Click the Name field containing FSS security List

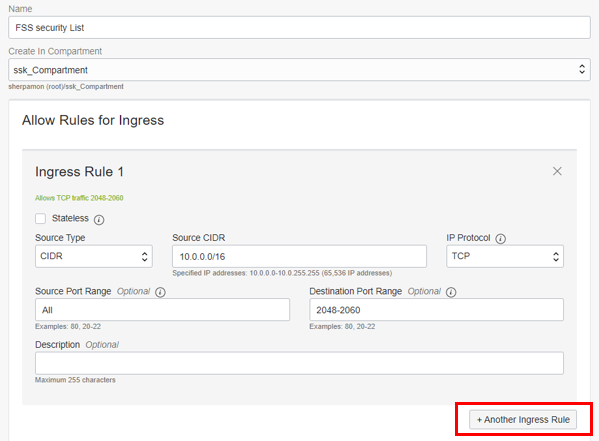click(299, 28)
